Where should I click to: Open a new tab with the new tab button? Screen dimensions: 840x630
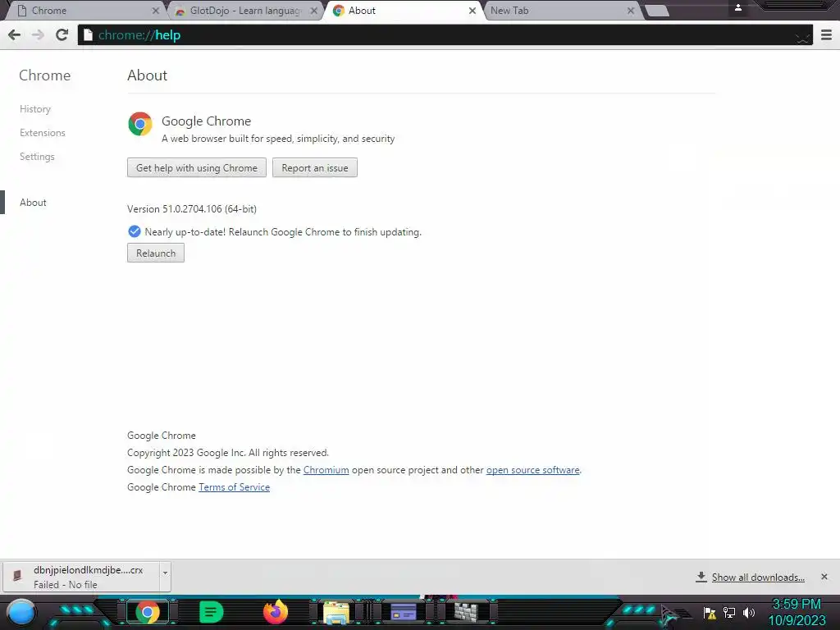656,11
